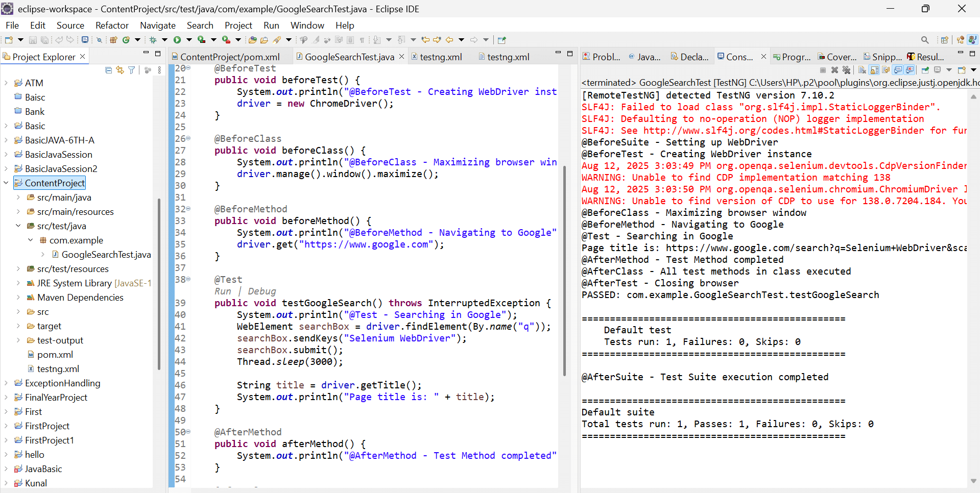Click the Save All icon

[45, 40]
